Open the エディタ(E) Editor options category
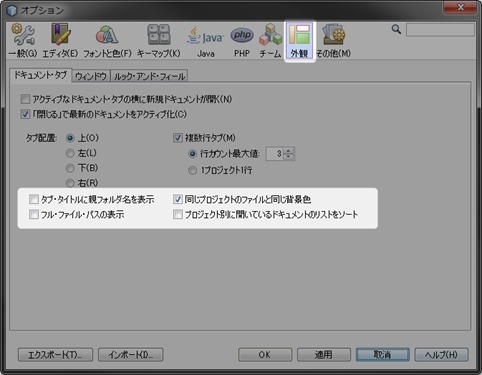 [60, 41]
